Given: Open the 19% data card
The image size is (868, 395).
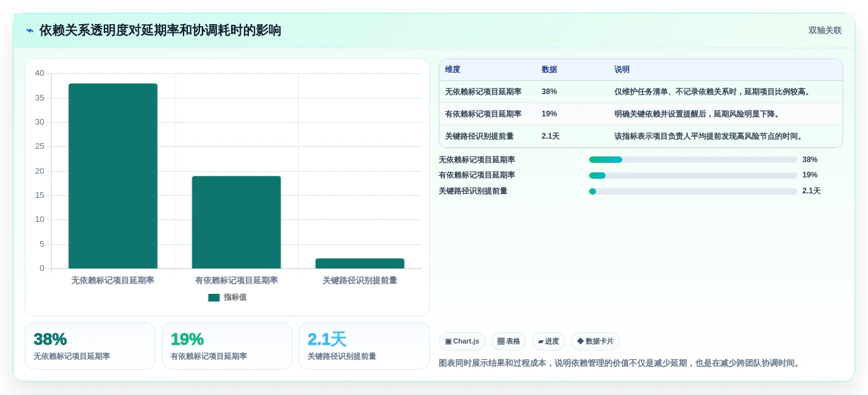Looking at the screenshot, I should tap(227, 346).
